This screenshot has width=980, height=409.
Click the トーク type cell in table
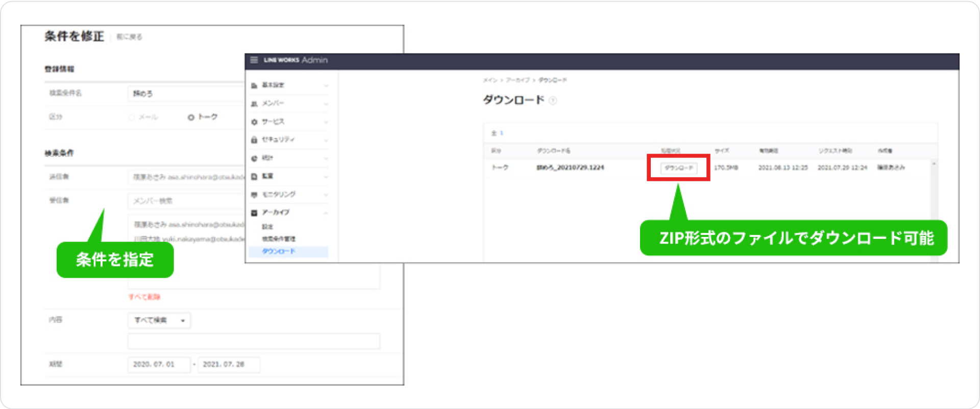coord(500,167)
